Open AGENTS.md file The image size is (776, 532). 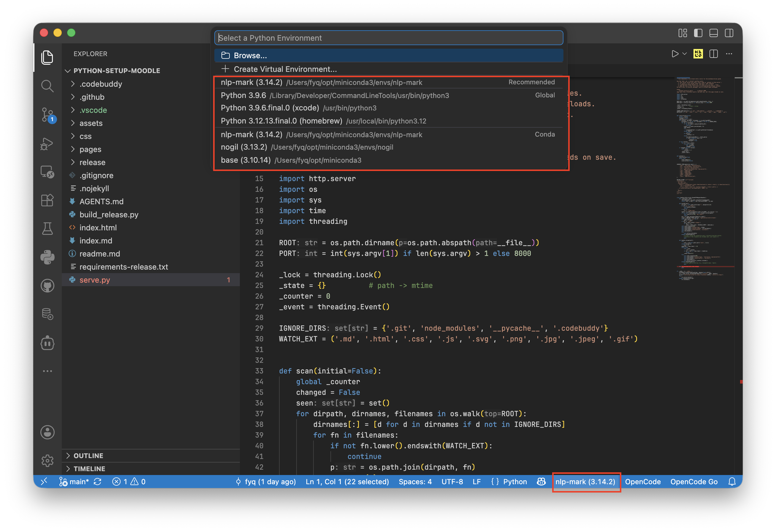tap(151, 201)
